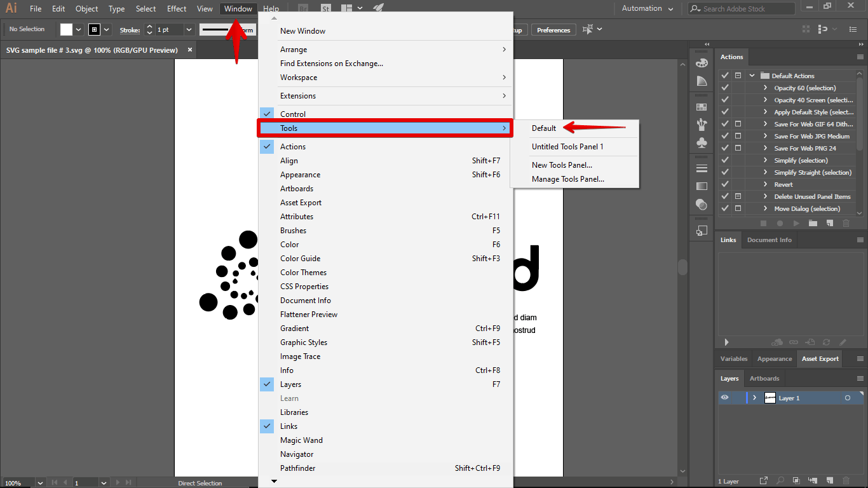The image size is (868, 488).
Task: Open the zoom level dropdown
Action: coord(40,483)
